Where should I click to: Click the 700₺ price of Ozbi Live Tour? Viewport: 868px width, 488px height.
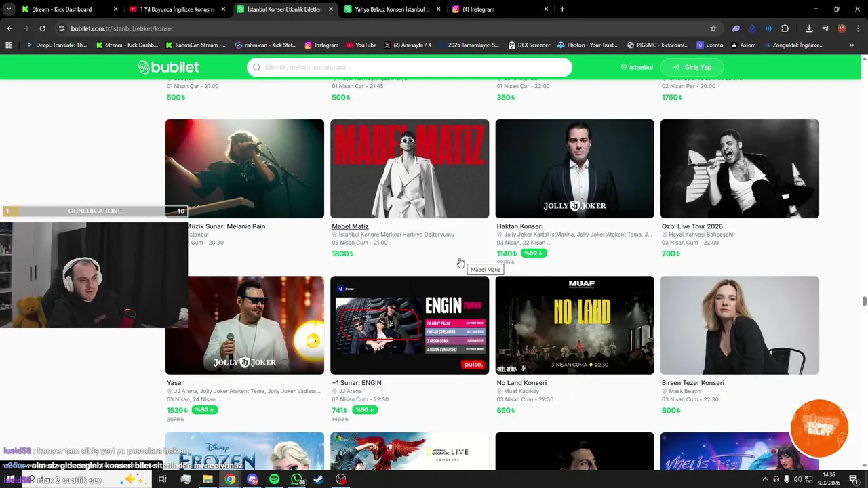[671, 253]
